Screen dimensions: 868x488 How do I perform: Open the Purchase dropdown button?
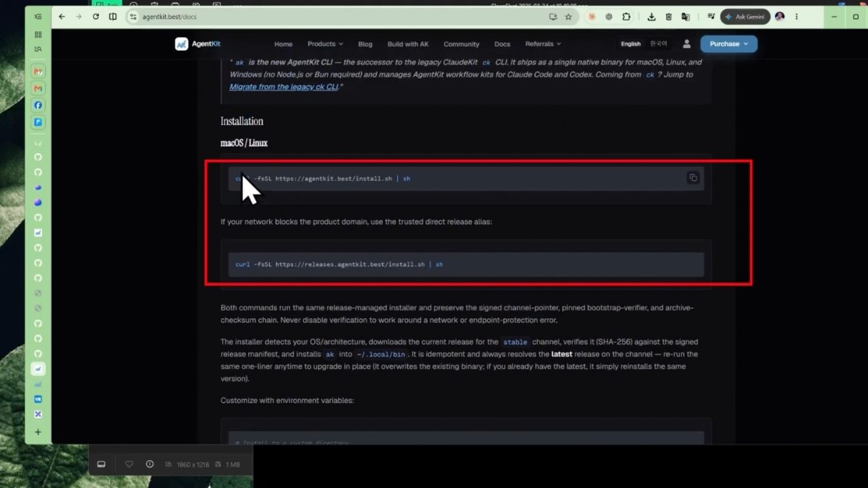coord(729,44)
